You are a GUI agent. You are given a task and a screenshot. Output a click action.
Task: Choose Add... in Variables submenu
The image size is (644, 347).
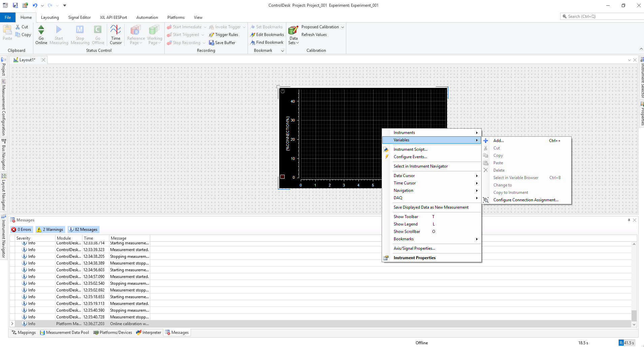tap(498, 141)
